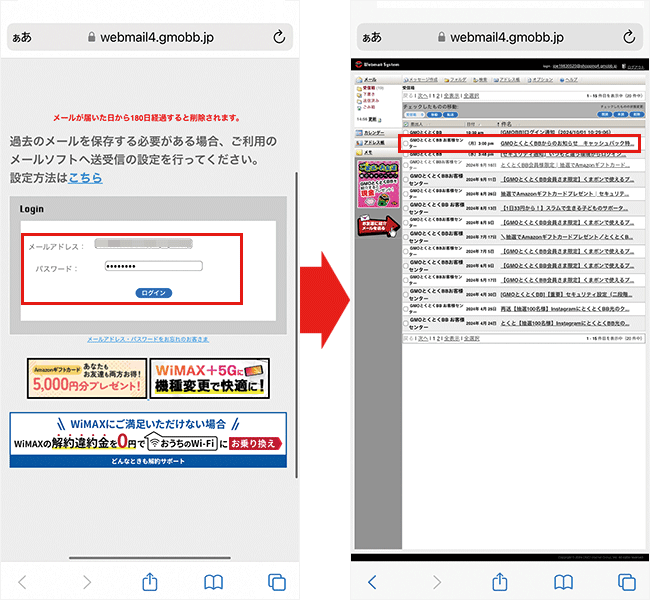650x600 pixels.
Task: Open bookmarks icon in right browser
Action: [x=562, y=581]
